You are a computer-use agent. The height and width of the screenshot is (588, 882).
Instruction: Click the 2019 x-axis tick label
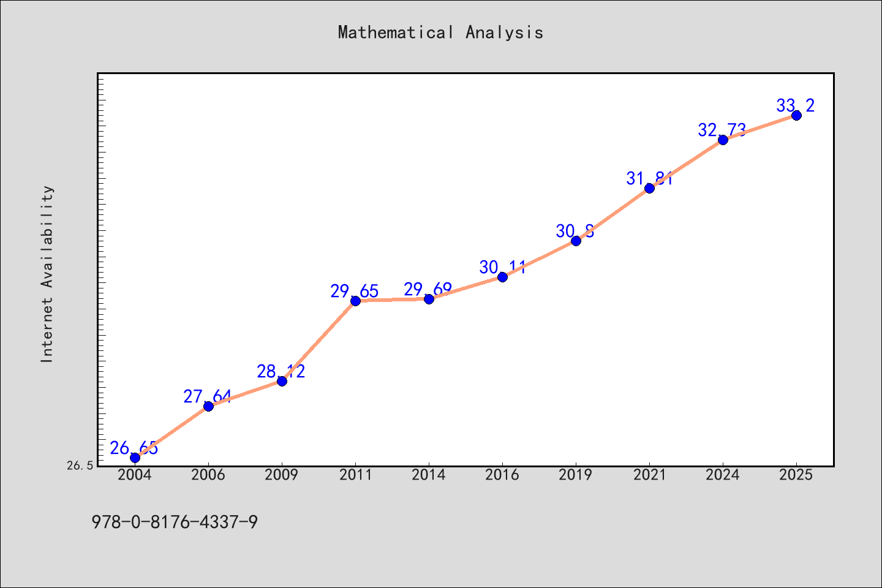point(576,475)
